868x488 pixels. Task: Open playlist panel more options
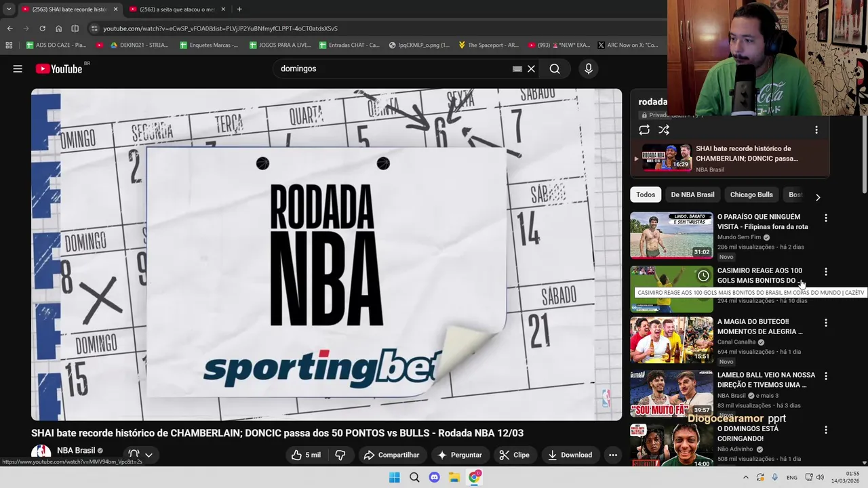click(x=816, y=129)
